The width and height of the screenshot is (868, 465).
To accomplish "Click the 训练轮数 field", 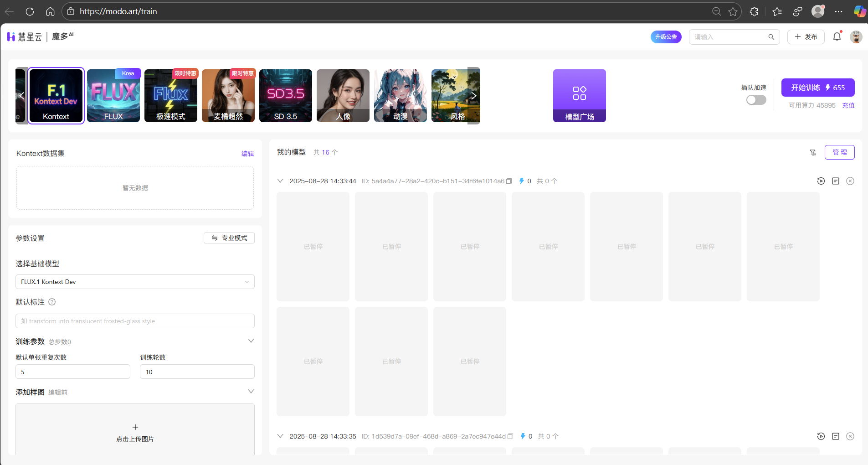I will [x=197, y=372].
